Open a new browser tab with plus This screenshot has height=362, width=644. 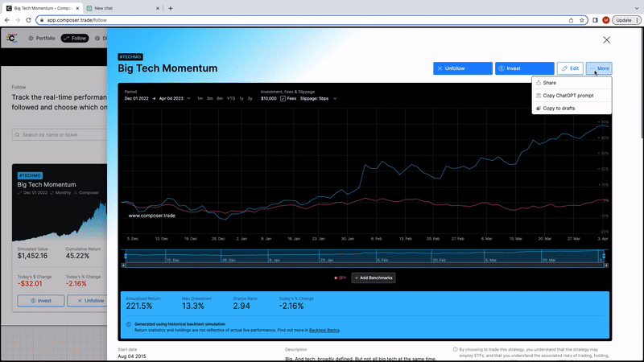[x=171, y=8]
